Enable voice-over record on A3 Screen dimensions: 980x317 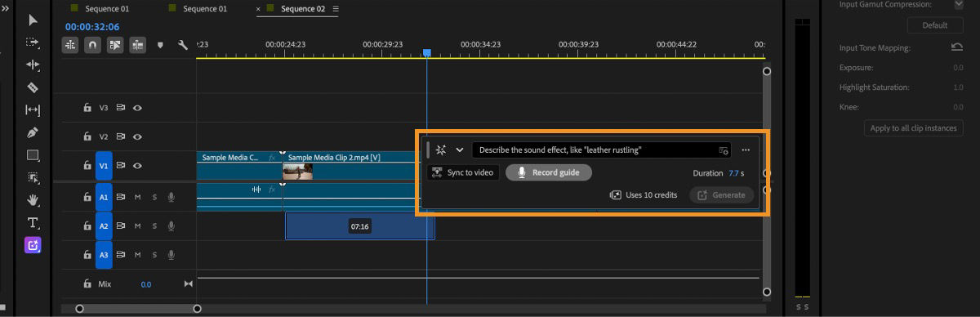pos(171,255)
